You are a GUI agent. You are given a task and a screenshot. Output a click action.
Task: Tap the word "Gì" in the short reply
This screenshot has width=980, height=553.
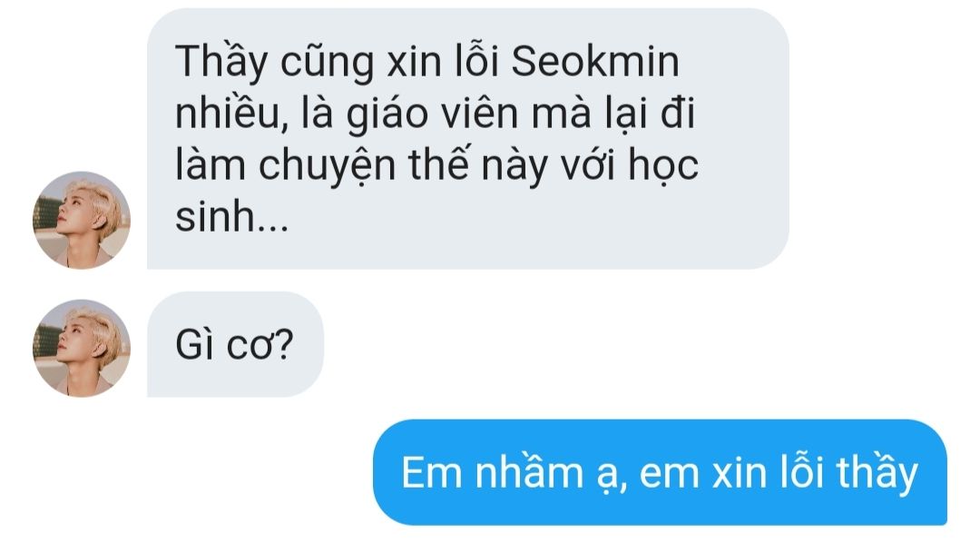tap(195, 344)
